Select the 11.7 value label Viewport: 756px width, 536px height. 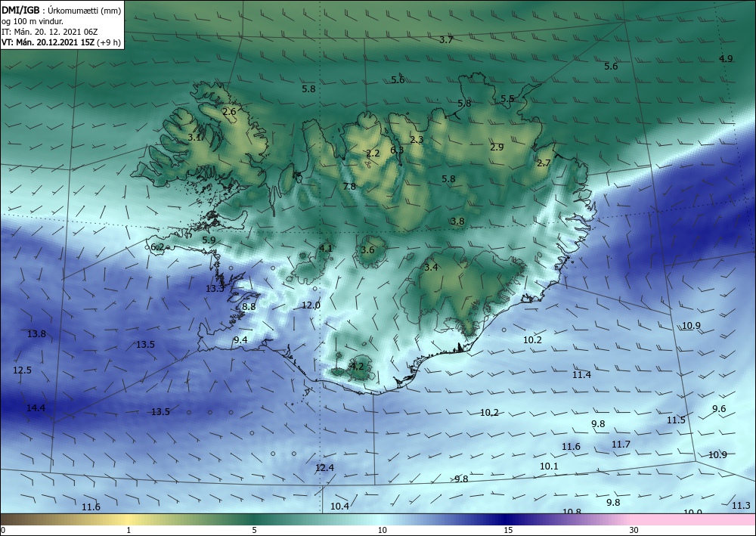[x=621, y=445]
